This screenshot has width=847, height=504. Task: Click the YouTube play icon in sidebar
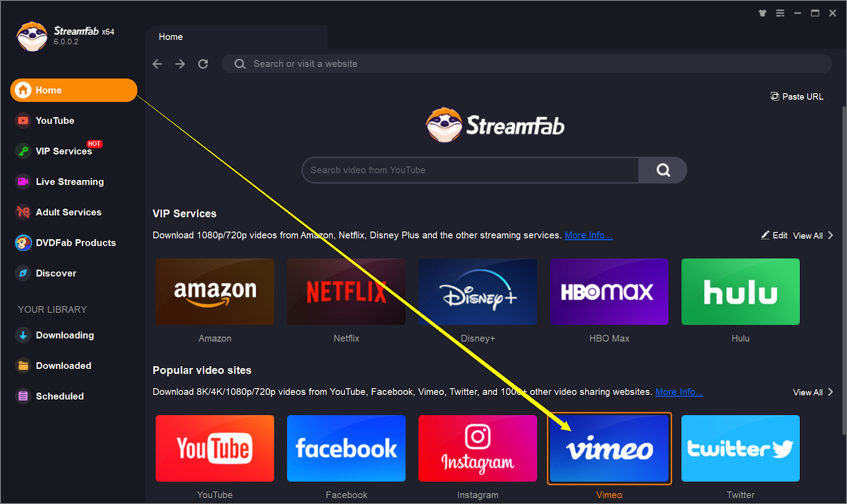23,121
